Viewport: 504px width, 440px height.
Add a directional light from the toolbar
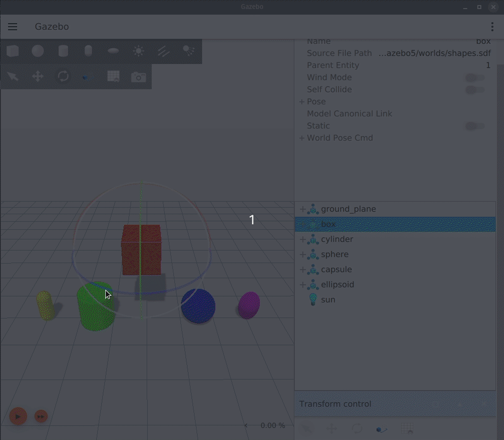click(x=164, y=51)
